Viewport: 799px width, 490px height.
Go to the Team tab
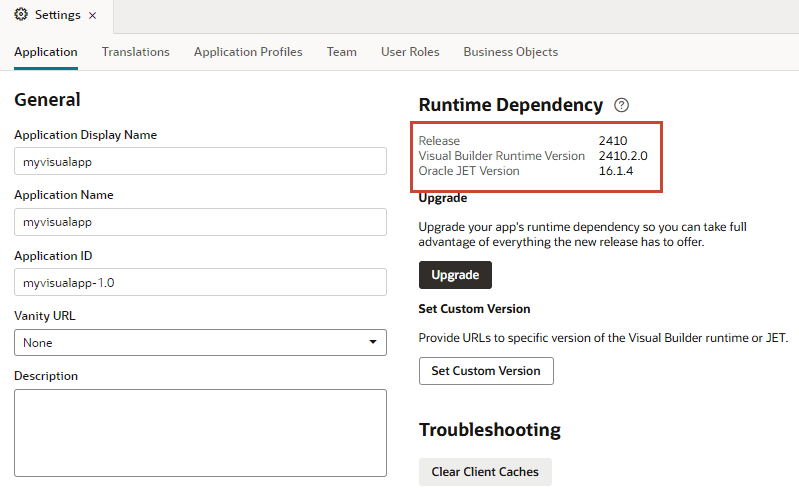[x=341, y=52]
